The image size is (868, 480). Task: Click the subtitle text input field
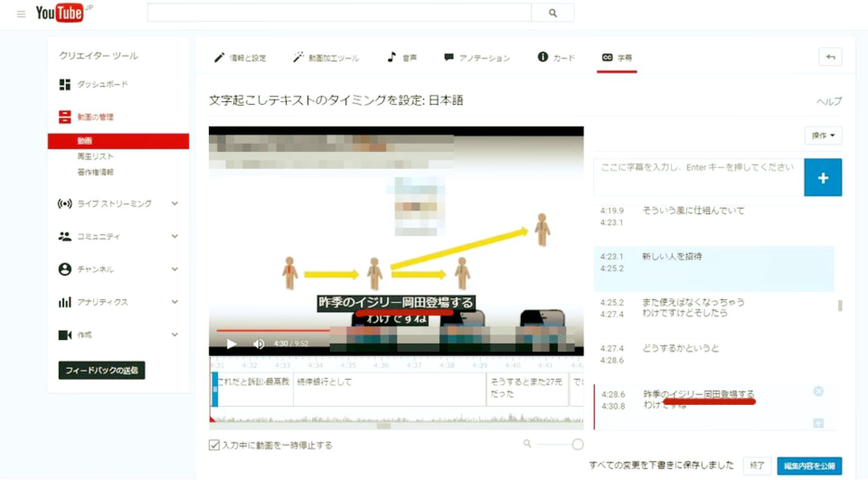click(x=698, y=177)
